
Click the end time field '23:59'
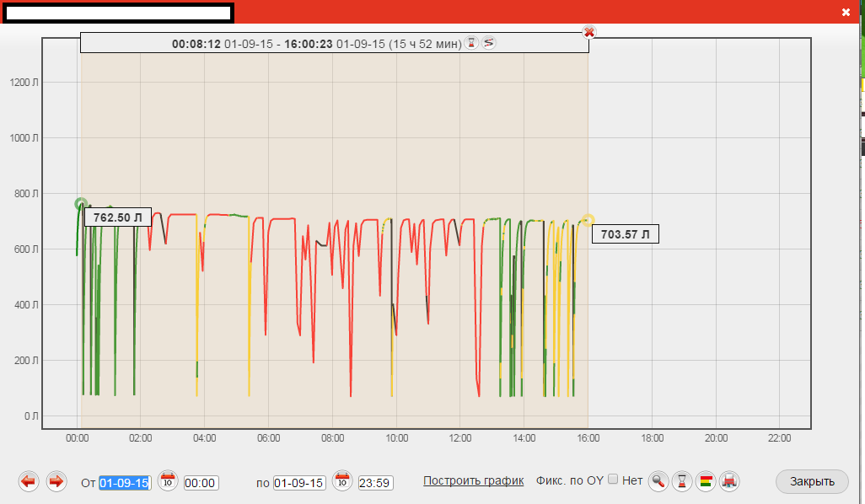coord(375,483)
